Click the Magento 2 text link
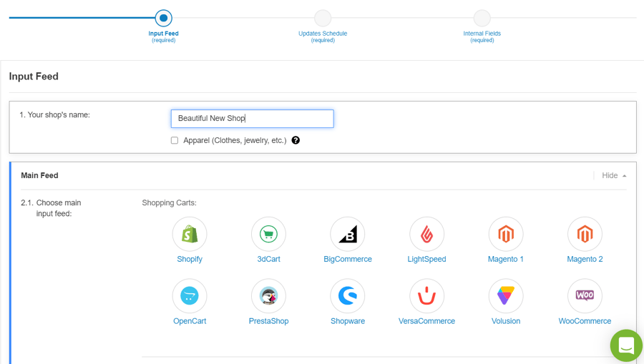 click(585, 259)
